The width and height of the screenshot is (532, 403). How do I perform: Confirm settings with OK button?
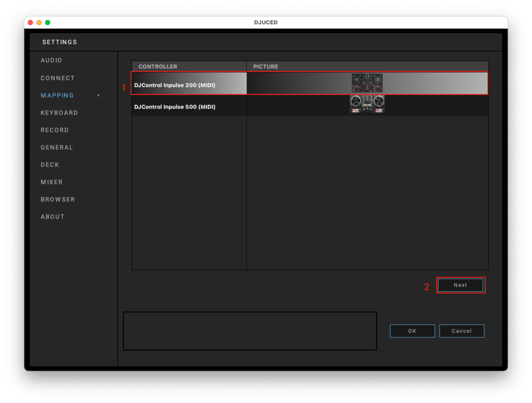pos(412,331)
